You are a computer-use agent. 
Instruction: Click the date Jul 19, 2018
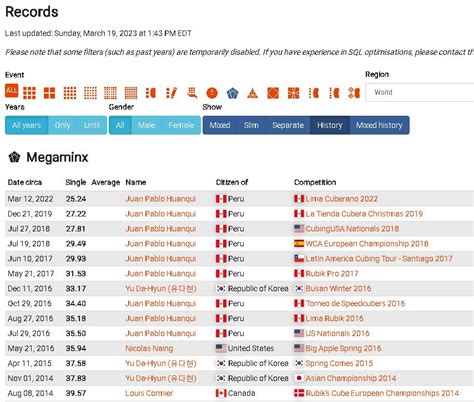[x=29, y=244]
